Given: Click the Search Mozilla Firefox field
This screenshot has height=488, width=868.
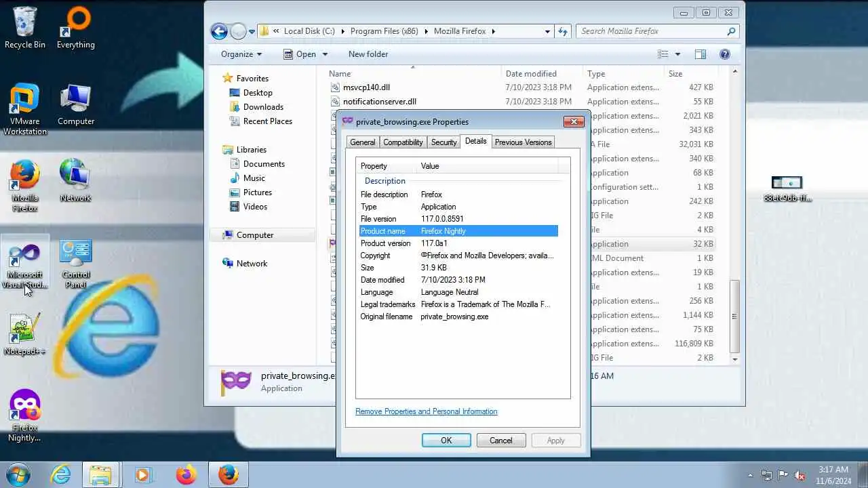Looking at the screenshot, I should click(x=653, y=31).
